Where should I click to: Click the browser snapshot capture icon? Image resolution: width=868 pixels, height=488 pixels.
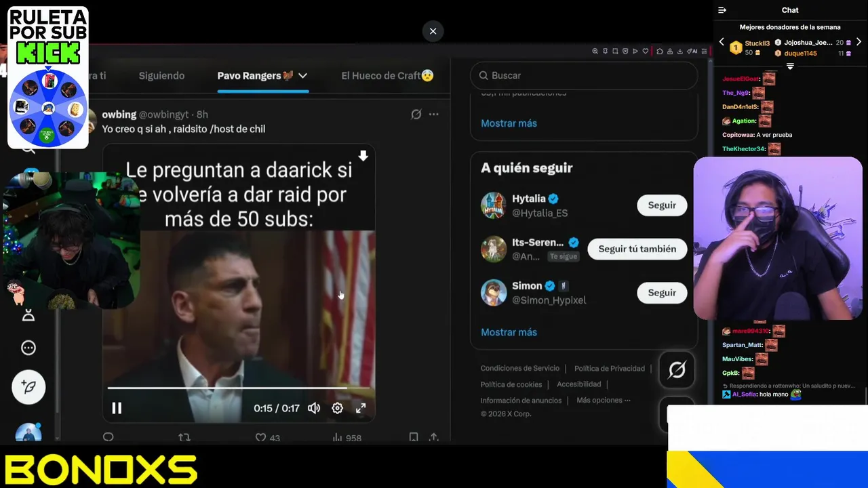[615, 51]
